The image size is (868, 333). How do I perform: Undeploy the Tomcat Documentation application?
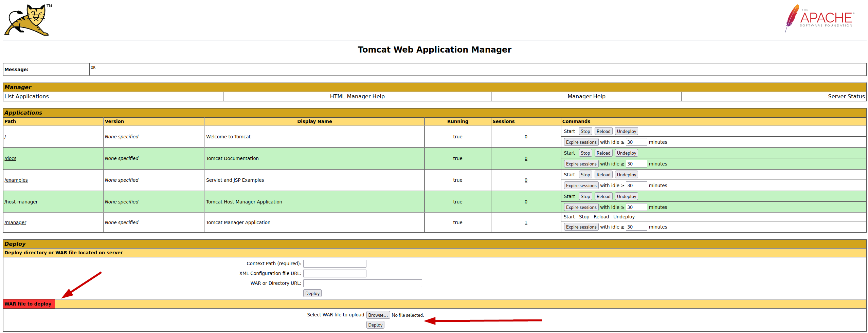point(627,153)
